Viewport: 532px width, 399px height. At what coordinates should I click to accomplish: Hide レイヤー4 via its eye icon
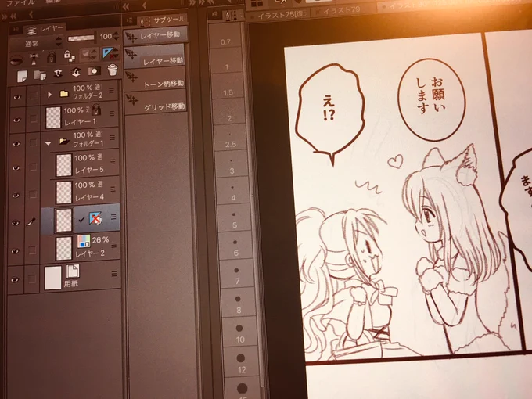pyautogui.click(x=16, y=195)
